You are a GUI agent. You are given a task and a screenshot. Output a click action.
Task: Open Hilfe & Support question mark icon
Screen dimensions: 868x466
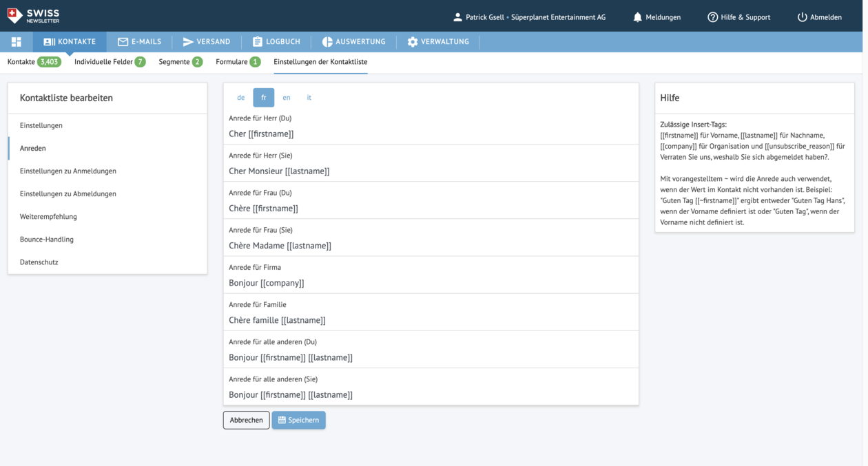pos(712,17)
